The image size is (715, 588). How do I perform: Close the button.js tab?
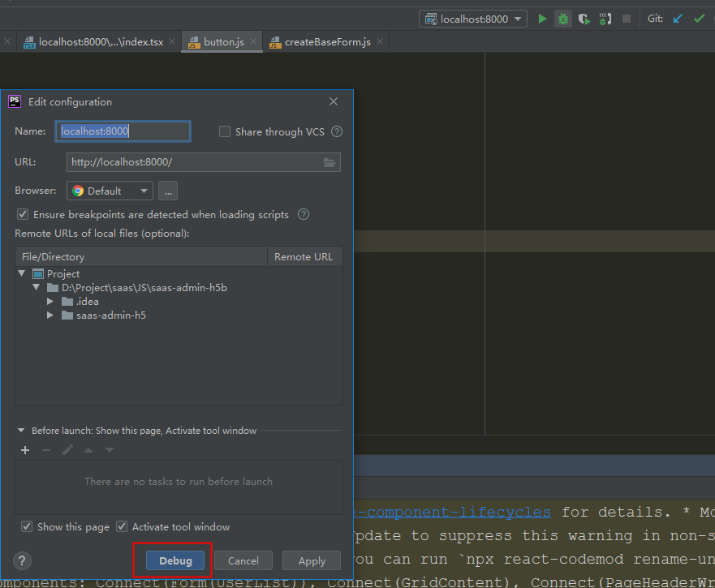click(x=253, y=42)
